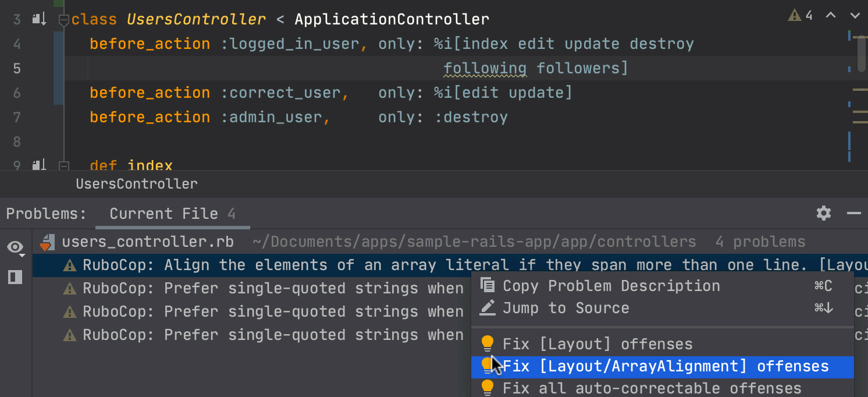
Task: Collapse the UsersController class fold toggle
Action: (64, 20)
